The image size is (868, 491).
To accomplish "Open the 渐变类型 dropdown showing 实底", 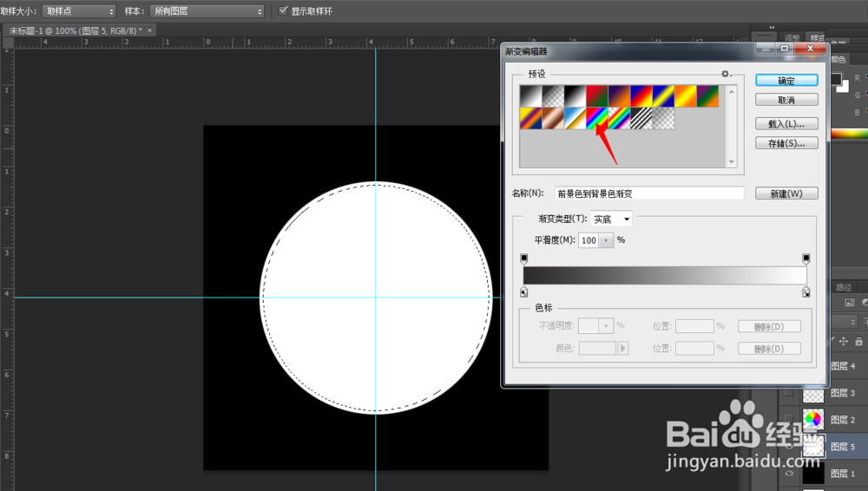I will [x=611, y=219].
